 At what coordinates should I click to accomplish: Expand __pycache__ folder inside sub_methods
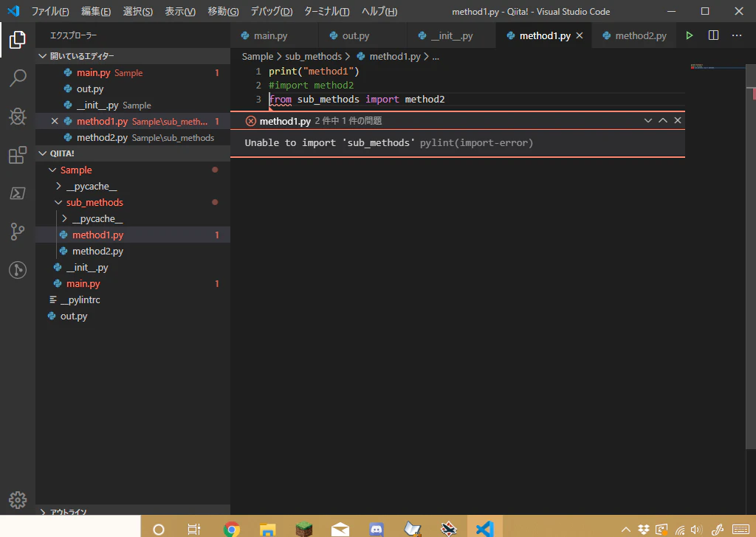tap(64, 218)
